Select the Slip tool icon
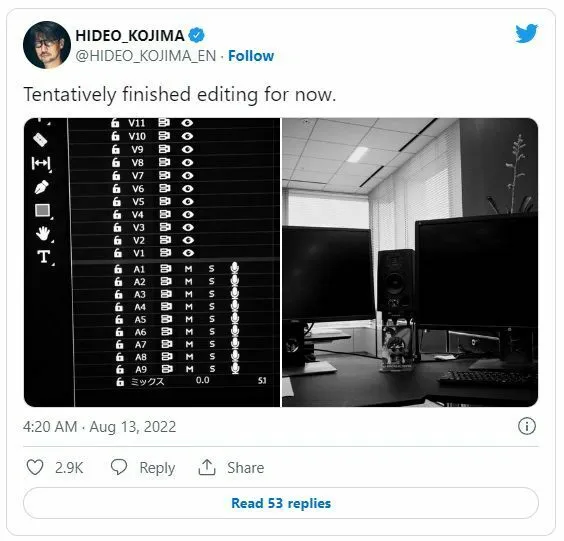 (x=41, y=163)
